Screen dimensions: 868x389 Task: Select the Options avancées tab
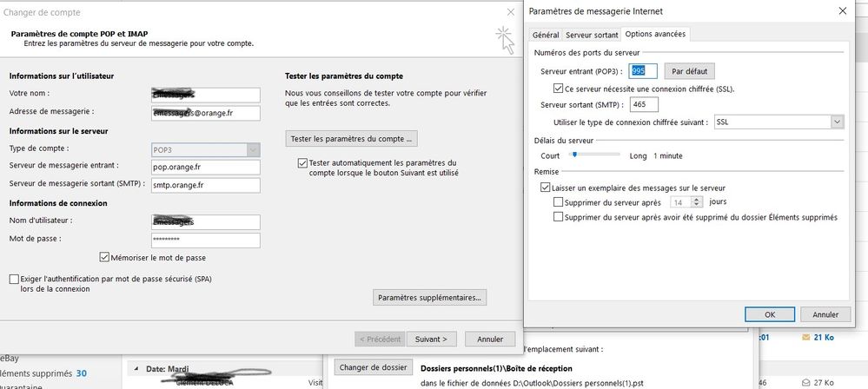(x=655, y=34)
